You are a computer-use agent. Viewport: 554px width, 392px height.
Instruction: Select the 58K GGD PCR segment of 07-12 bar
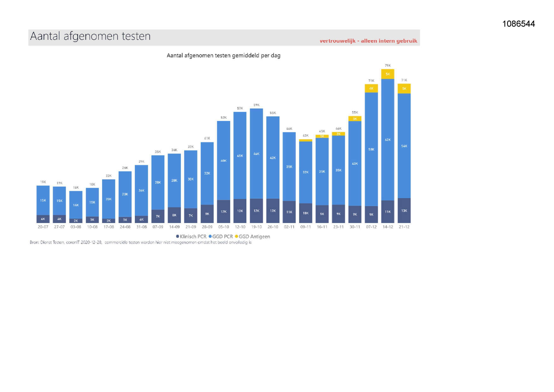[371, 149]
